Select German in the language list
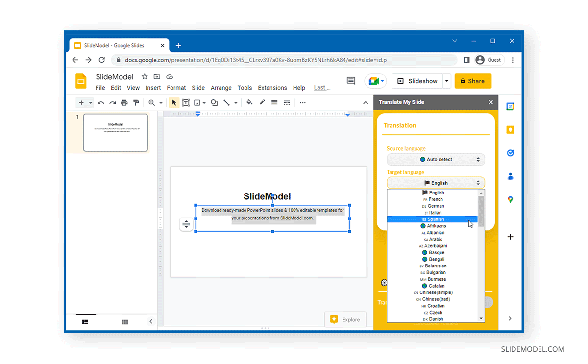Screen dimensions: 588x364 click(432, 206)
